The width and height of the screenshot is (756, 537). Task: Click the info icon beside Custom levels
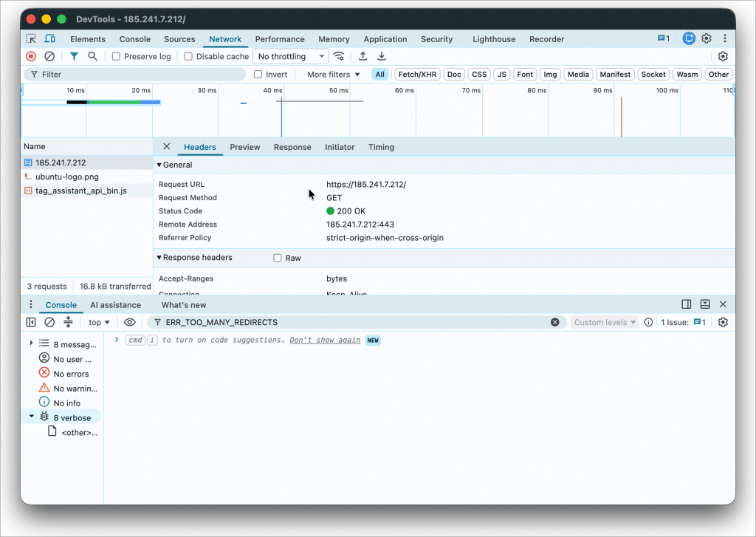(x=648, y=322)
